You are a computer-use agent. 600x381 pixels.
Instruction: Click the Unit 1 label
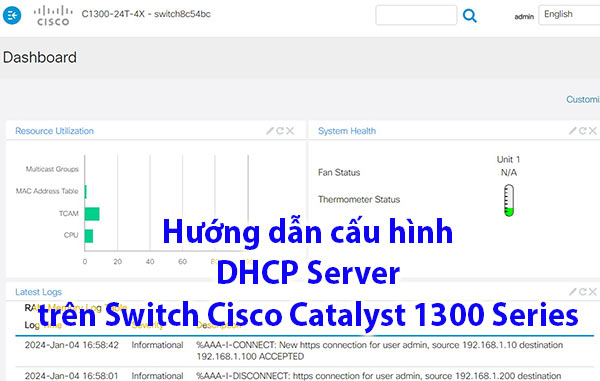point(508,159)
